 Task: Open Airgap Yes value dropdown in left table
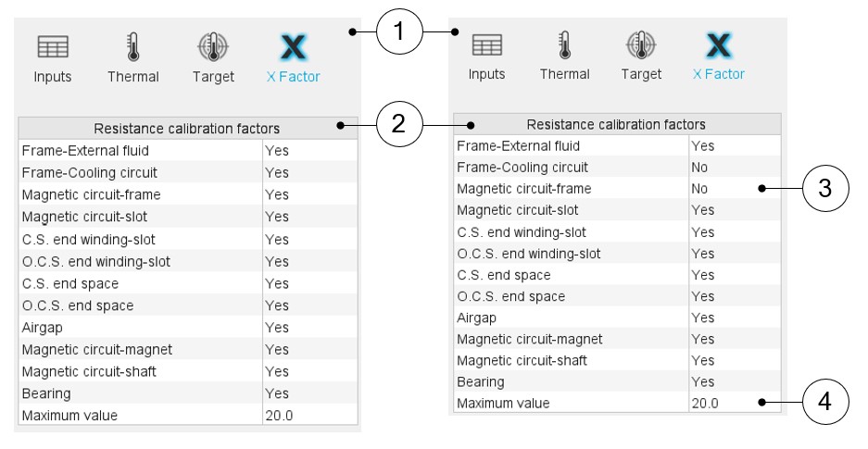277,328
